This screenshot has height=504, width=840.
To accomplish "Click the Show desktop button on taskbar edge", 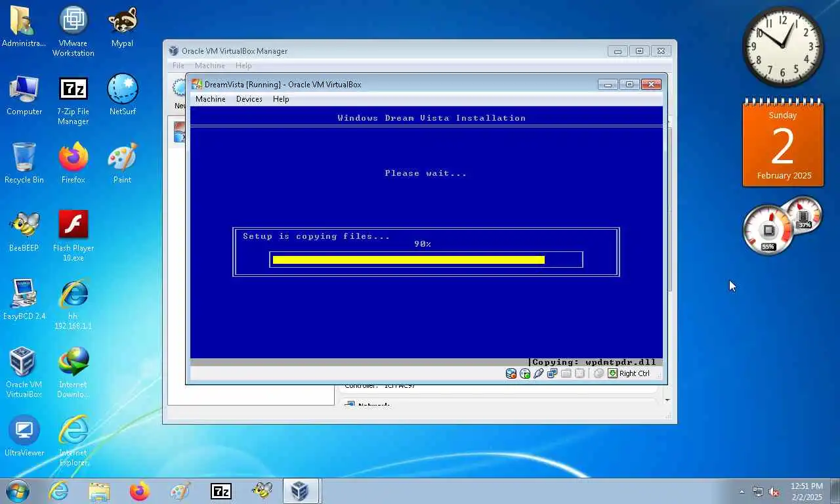I will tap(835, 492).
